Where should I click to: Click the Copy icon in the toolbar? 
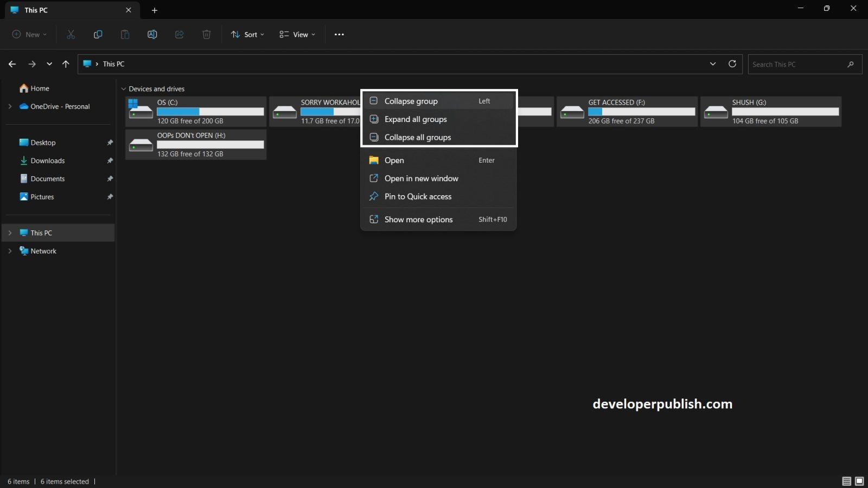point(98,34)
